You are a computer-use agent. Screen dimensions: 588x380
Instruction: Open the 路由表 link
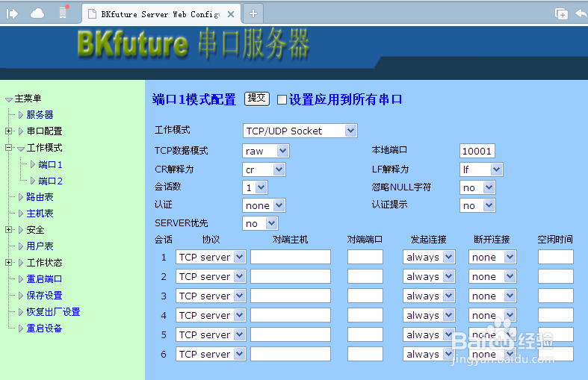click(x=40, y=197)
